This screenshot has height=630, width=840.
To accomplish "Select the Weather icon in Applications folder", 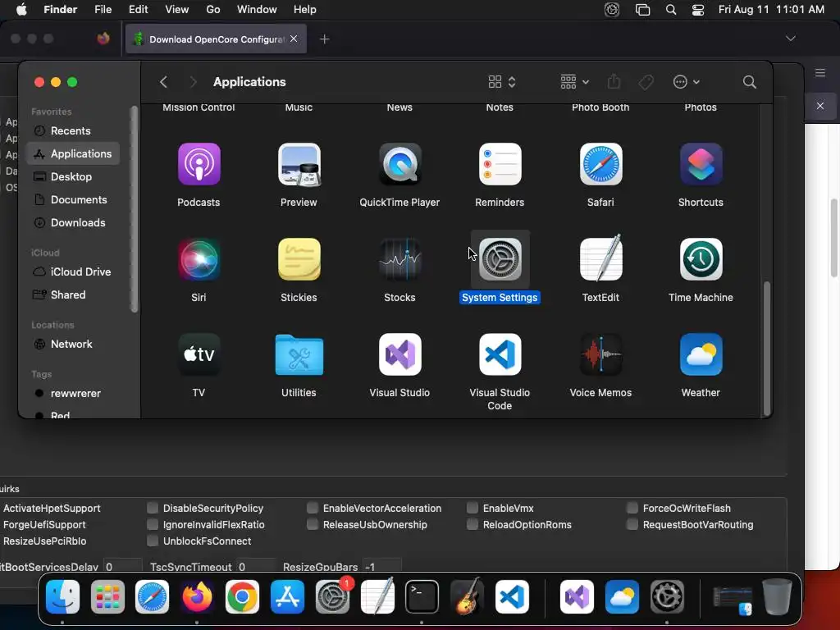I will [701, 354].
